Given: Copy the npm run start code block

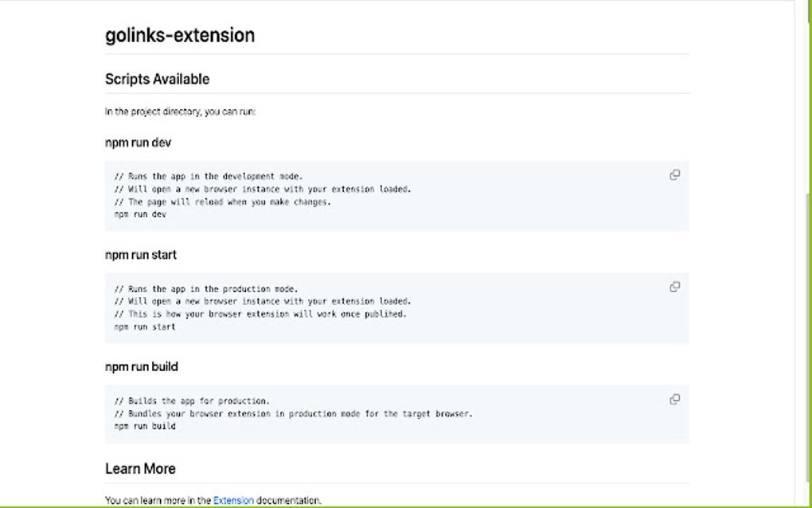Looking at the screenshot, I should [674, 287].
